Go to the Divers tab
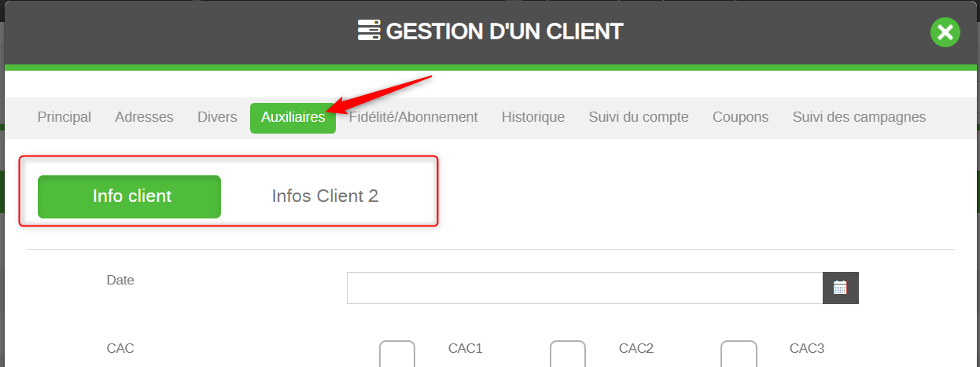The height and width of the screenshot is (367, 980). 217,117
